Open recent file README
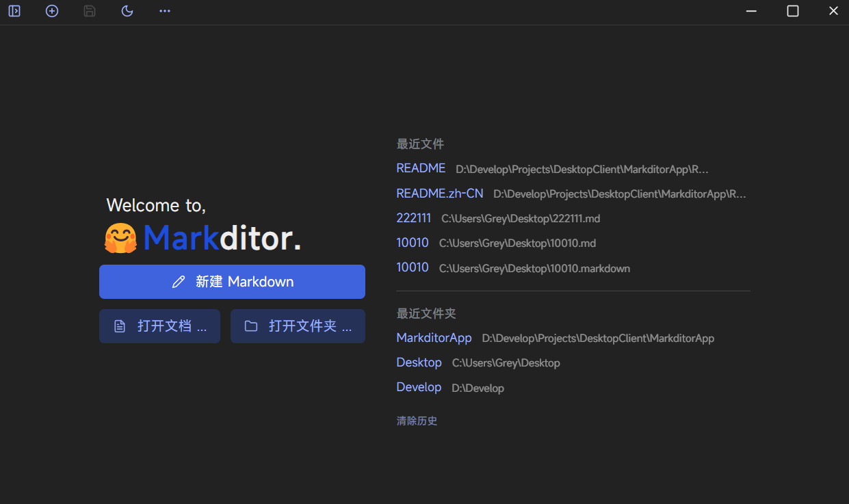 coord(421,168)
